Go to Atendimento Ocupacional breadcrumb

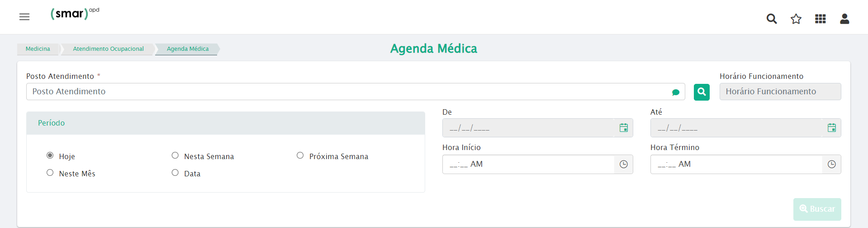pos(109,49)
